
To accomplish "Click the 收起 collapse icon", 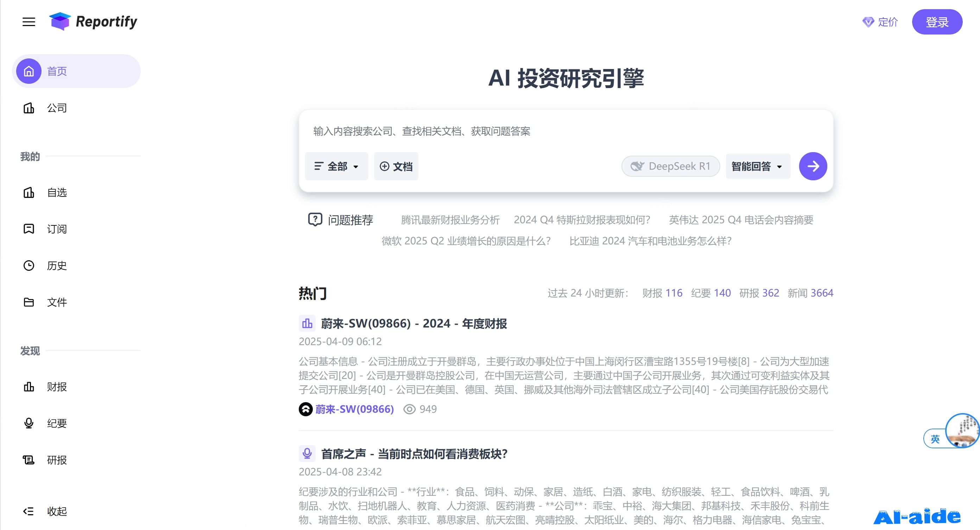I will pos(29,511).
